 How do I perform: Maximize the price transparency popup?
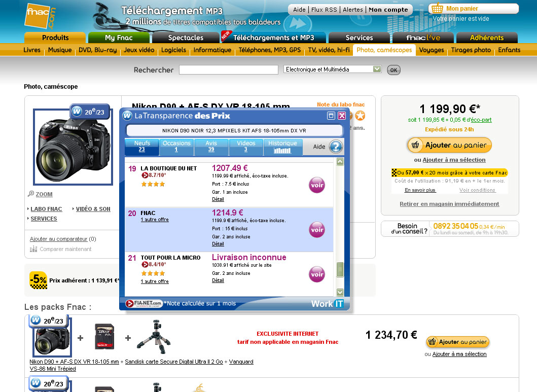(x=331, y=116)
